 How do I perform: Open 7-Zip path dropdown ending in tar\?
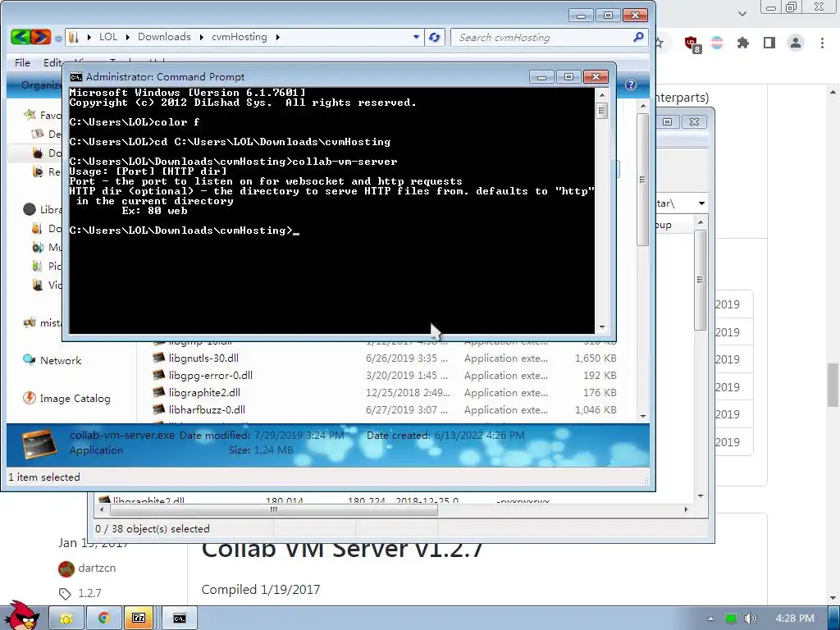701,203
